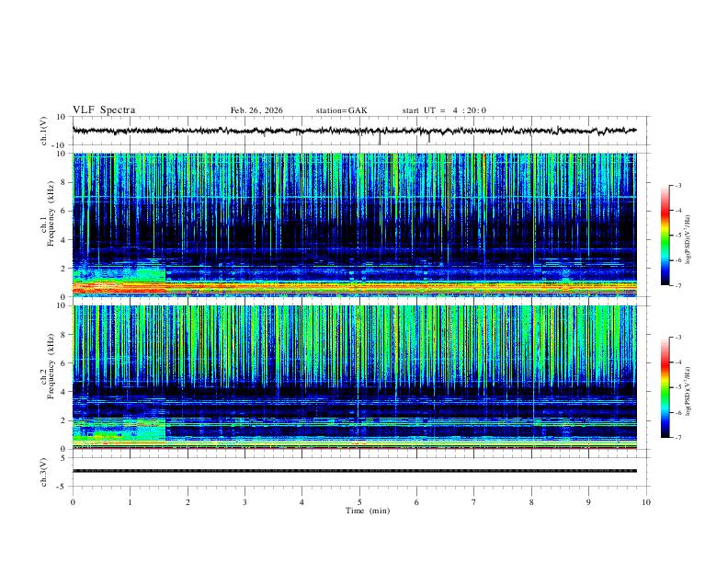Click the lower colorbar 'log(PSD)(V²/Hz)' label
Viewport: 728px width, 563px height.
[x=688, y=391]
